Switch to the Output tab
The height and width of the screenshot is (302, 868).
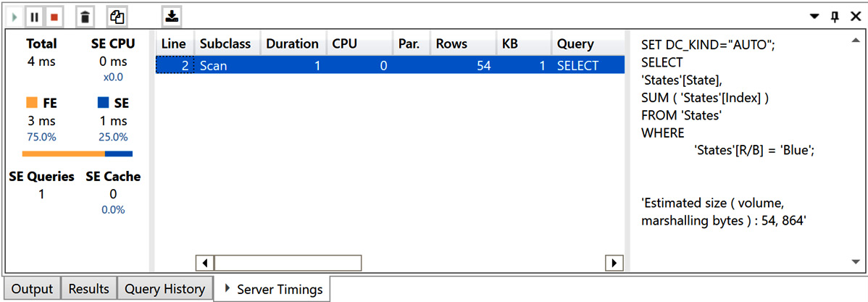pos(33,289)
